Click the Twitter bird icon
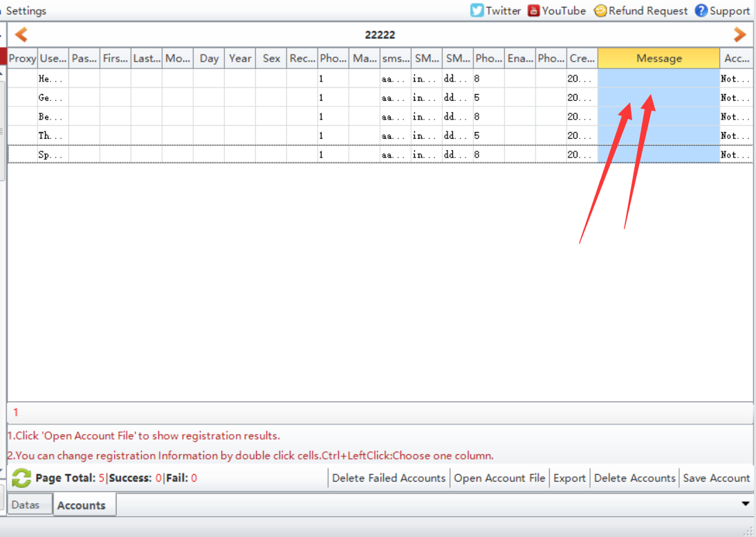Viewport: 756px width, 537px height. coord(477,10)
